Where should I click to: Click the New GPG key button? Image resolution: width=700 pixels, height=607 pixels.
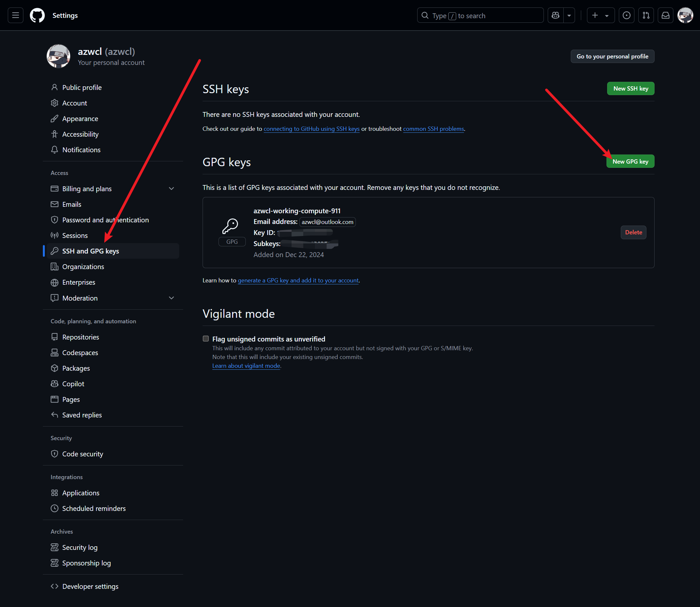coord(630,161)
